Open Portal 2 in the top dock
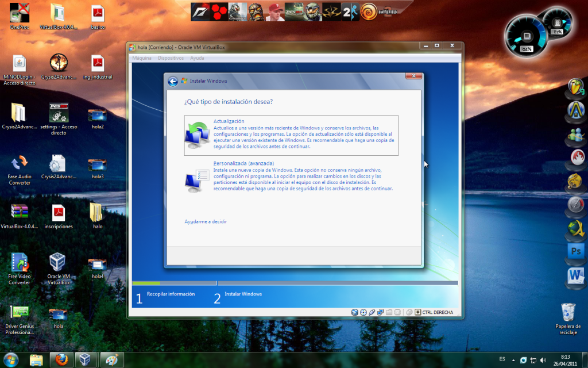Viewport: 588px width, 368px height. tap(350, 12)
